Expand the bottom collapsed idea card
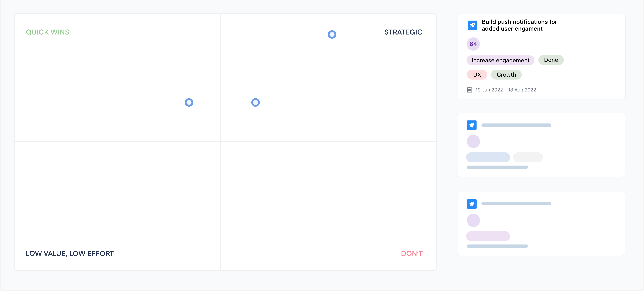The height and width of the screenshot is (291, 644). pyautogui.click(x=542, y=224)
